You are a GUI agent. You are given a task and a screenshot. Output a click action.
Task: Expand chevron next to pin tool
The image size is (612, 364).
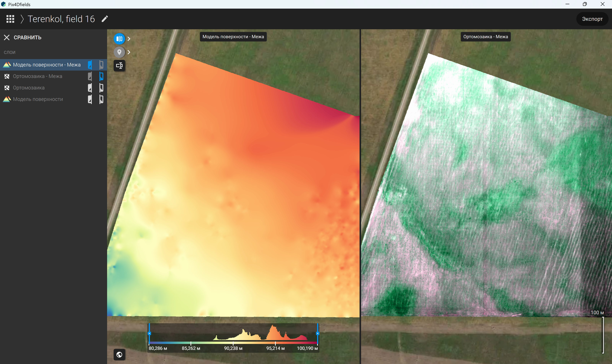pyautogui.click(x=129, y=52)
